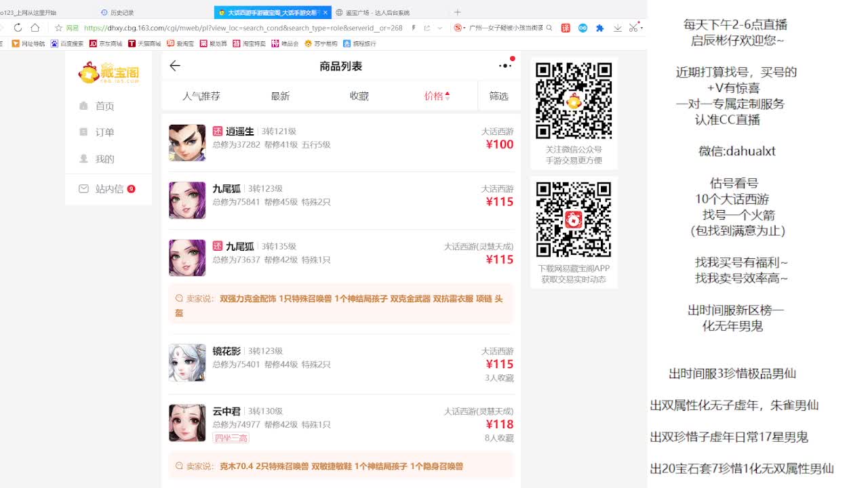Select the 最新 sort tab
This screenshot has width=868, height=488.
pos(280,96)
